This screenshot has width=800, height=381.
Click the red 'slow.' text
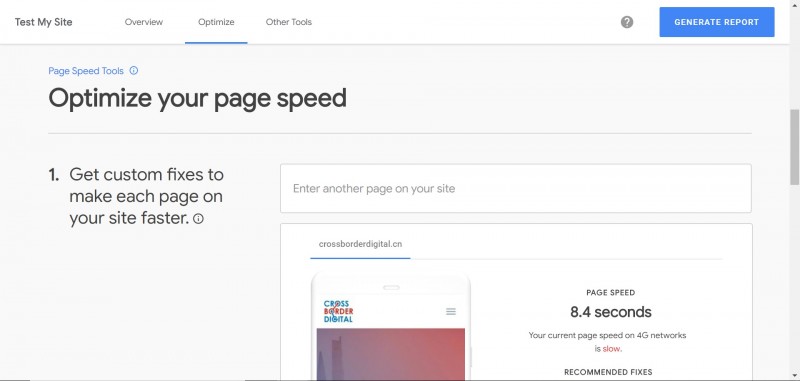coord(612,349)
